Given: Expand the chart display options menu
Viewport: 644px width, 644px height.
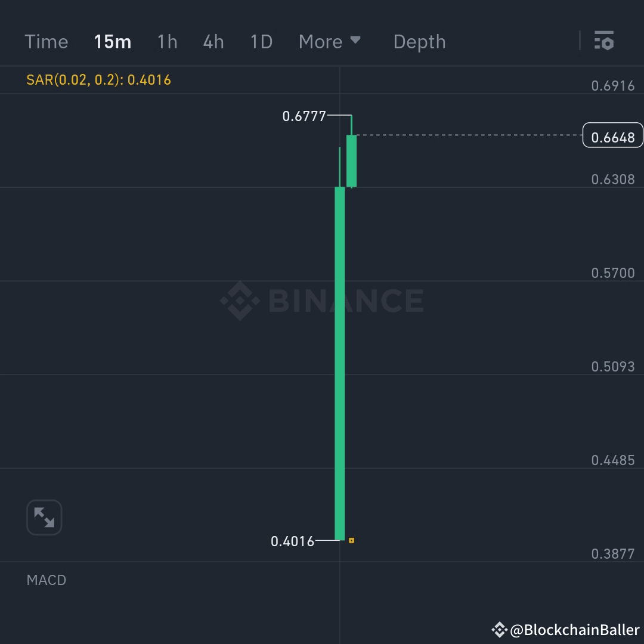Looking at the screenshot, I should [605, 42].
